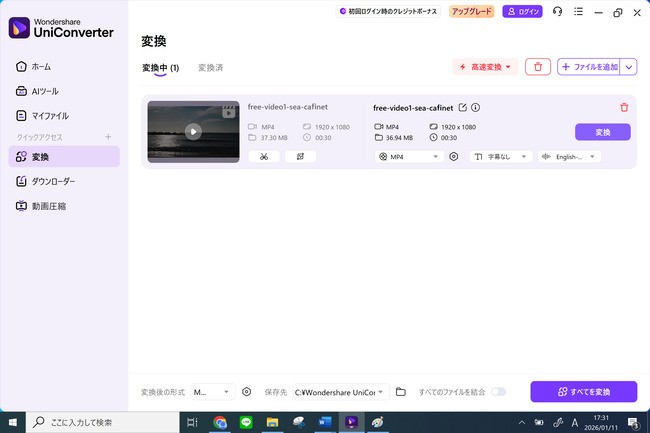Click the output file name free-video1-sea-cafinet
The width and height of the screenshot is (650, 433).
coord(413,108)
